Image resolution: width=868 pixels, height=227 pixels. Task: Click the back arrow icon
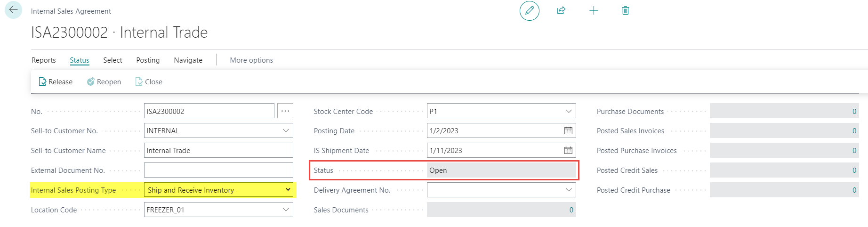[x=13, y=10]
